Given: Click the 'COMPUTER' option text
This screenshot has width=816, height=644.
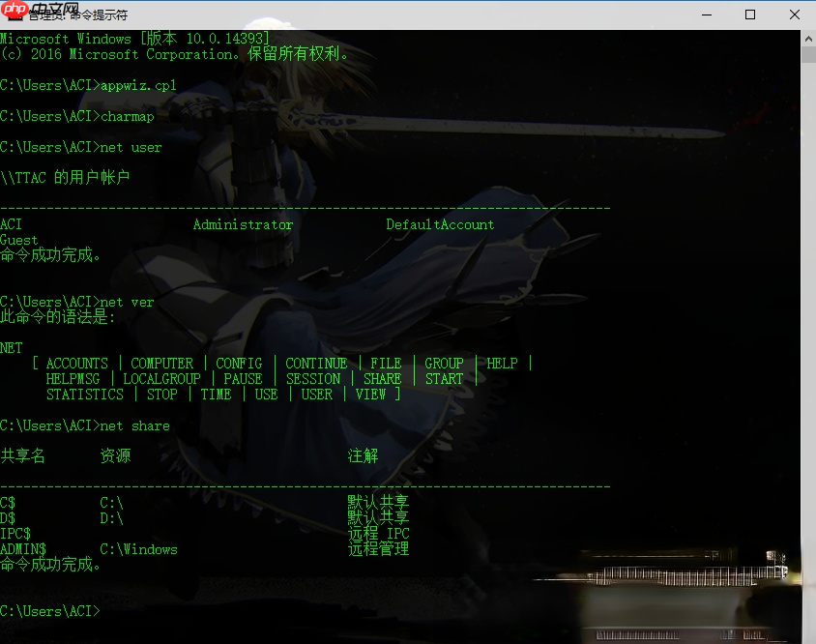Looking at the screenshot, I should pyautogui.click(x=161, y=364).
